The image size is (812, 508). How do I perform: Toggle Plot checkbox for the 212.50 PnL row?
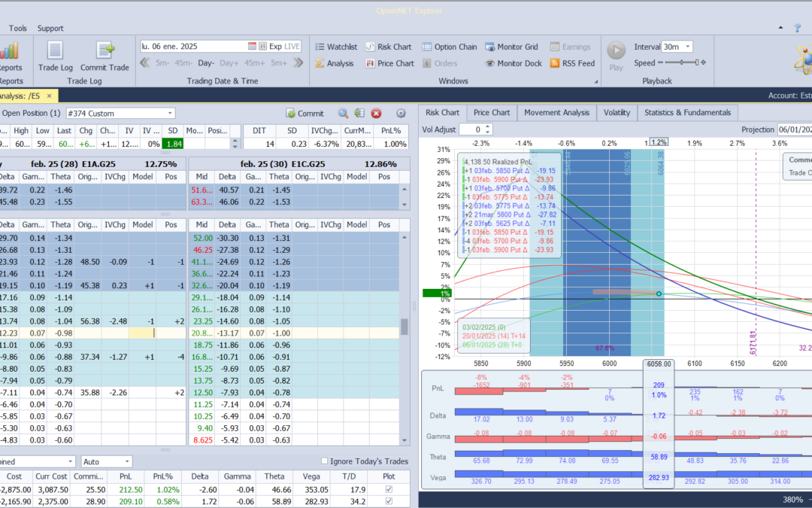click(389, 489)
